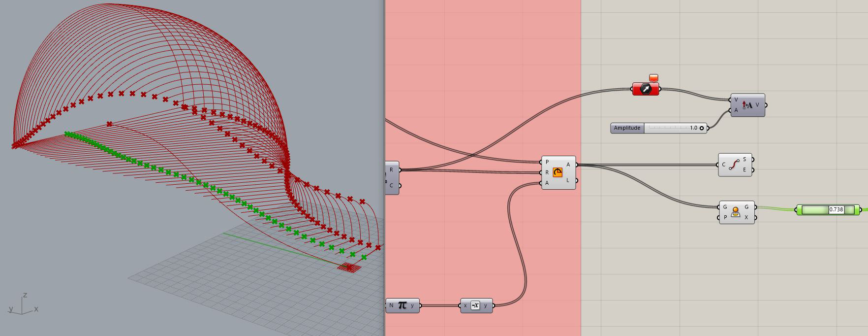Select the red Vector parameter component
The width and height of the screenshot is (868, 336).
pyautogui.click(x=646, y=89)
